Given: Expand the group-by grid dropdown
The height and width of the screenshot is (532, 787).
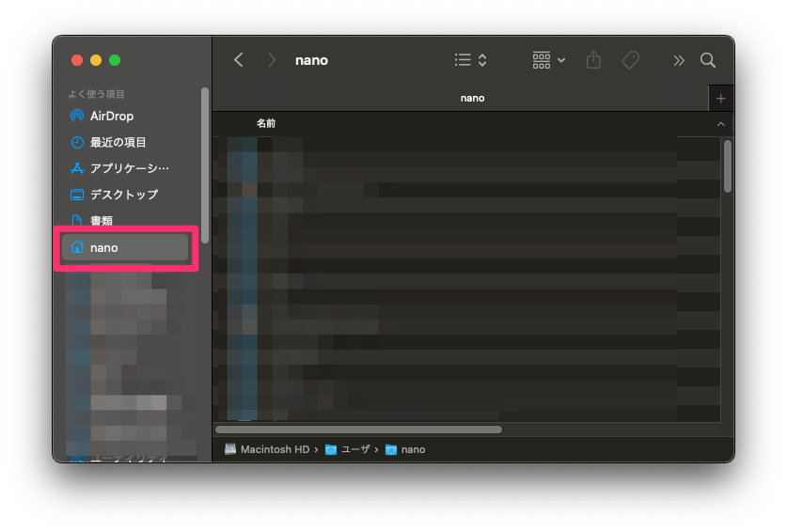Looking at the screenshot, I should click(x=549, y=60).
